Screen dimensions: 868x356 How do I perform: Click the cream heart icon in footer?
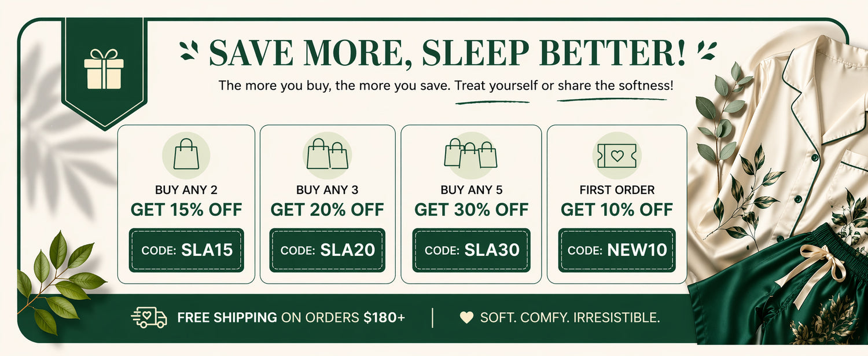pyautogui.click(x=466, y=317)
